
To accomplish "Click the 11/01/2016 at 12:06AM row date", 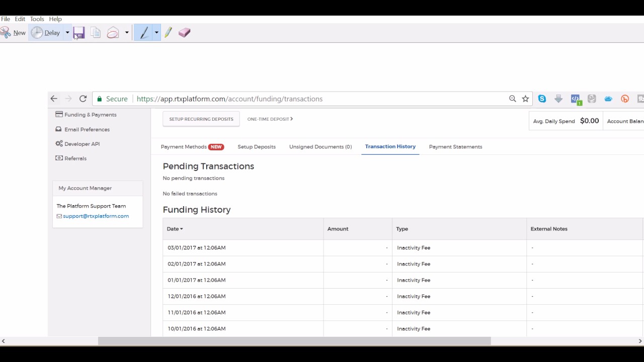I will 197,312.
